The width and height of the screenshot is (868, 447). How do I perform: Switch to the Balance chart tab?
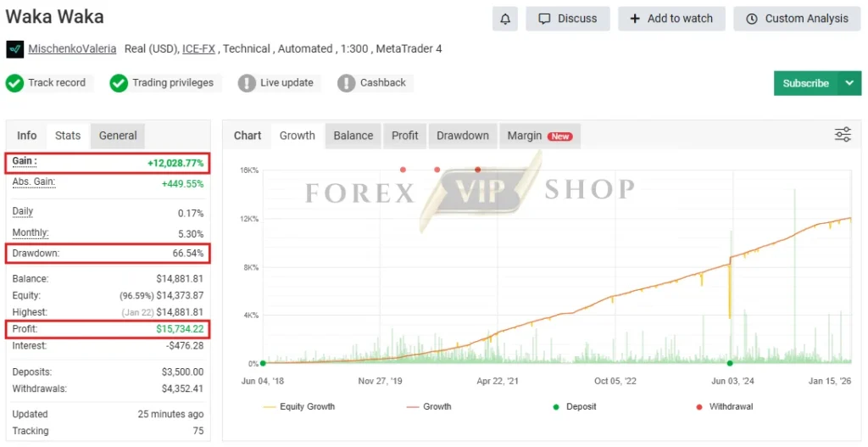(353, 136)
